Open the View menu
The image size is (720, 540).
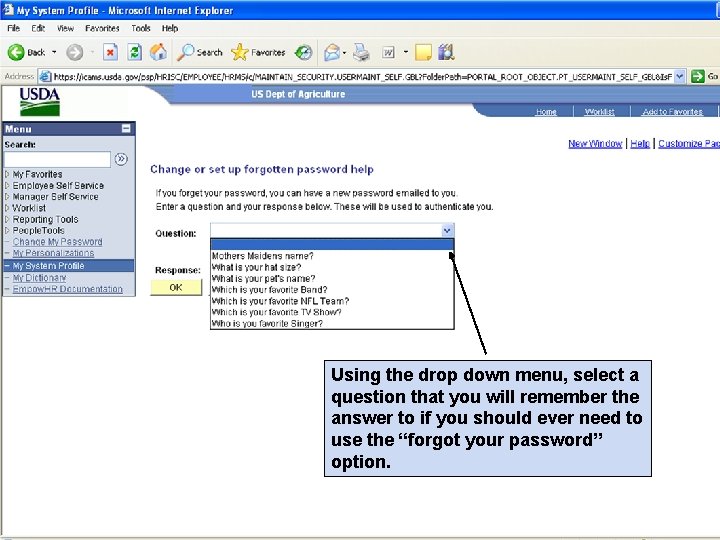point(65,28)
